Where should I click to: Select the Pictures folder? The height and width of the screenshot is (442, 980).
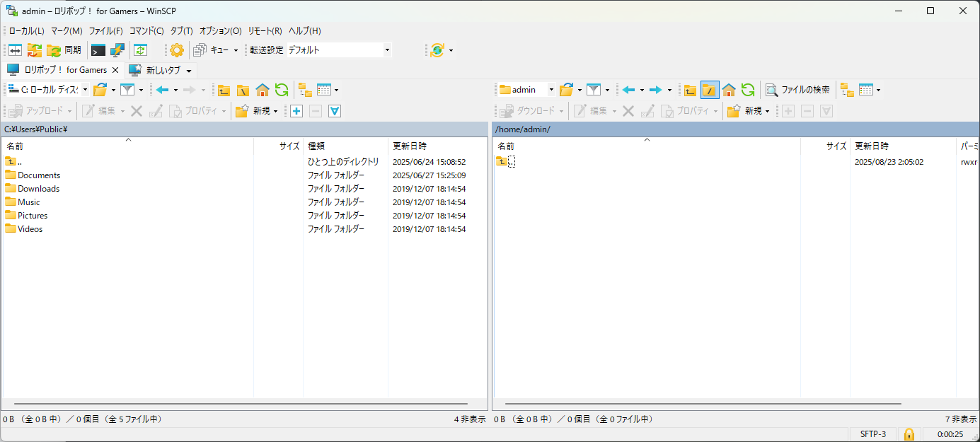(26, 216)
